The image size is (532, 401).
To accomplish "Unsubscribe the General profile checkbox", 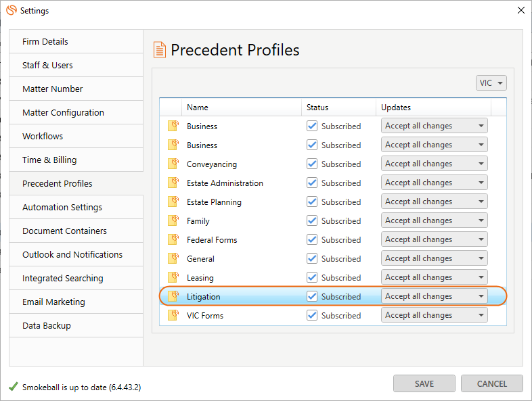I will [312, 258].
